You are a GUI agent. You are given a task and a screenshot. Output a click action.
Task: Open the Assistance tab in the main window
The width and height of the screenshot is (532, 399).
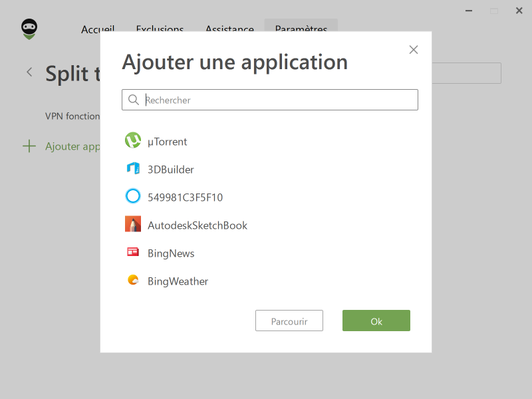[229, 28]
